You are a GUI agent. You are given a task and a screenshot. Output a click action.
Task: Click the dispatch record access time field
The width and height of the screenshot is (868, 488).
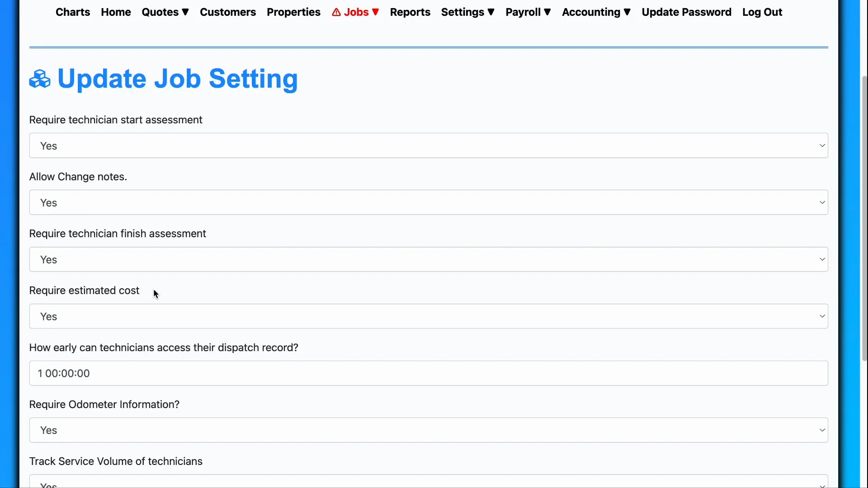pyautogui.click(x=428, y=373)
